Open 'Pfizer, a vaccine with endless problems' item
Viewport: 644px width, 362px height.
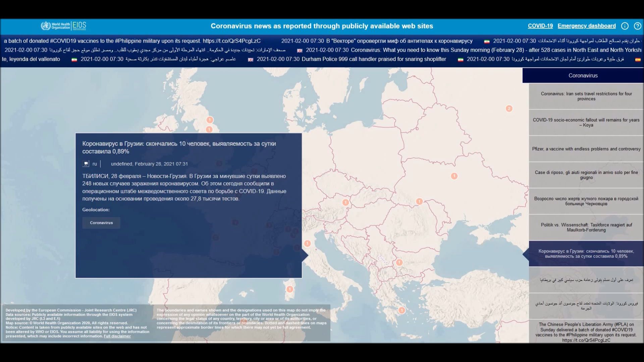tap(586, 149)
